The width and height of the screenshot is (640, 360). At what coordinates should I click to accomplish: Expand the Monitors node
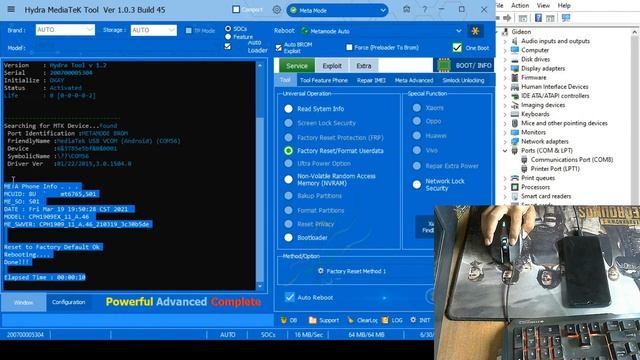pos(505,132)
